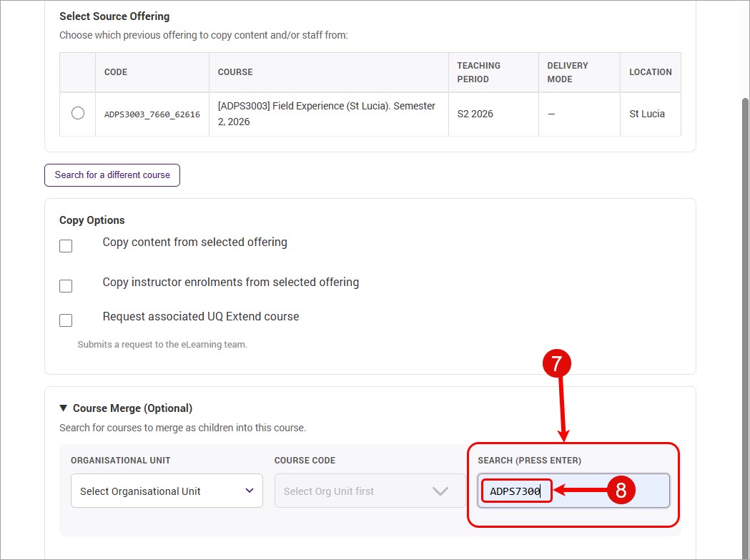Click the ORGANISATIONAL UNIT label
The width and height of the screenshot is (750, 560).
point(121,461)
